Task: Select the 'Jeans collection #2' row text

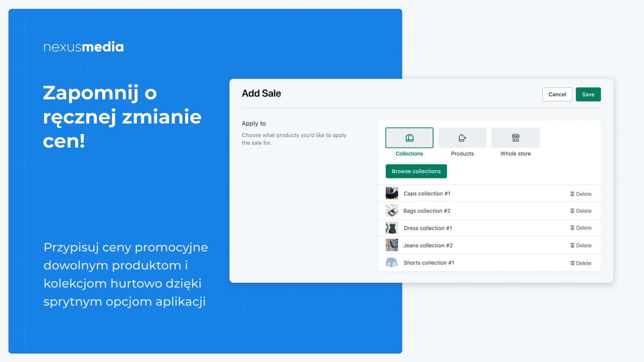Action: pyautogui.click(x=428, y=245)
